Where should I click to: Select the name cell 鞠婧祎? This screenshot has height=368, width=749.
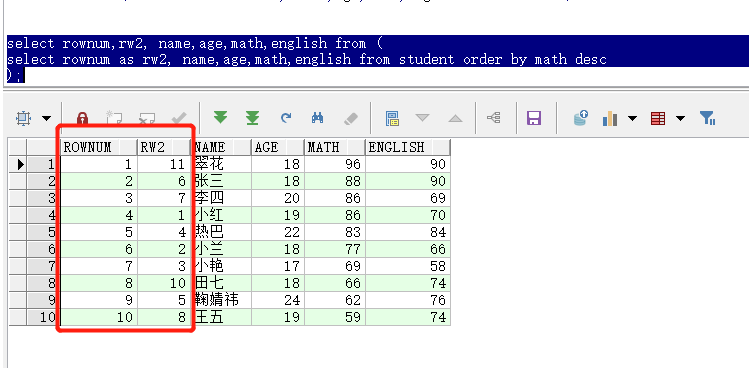coord(221,300)
